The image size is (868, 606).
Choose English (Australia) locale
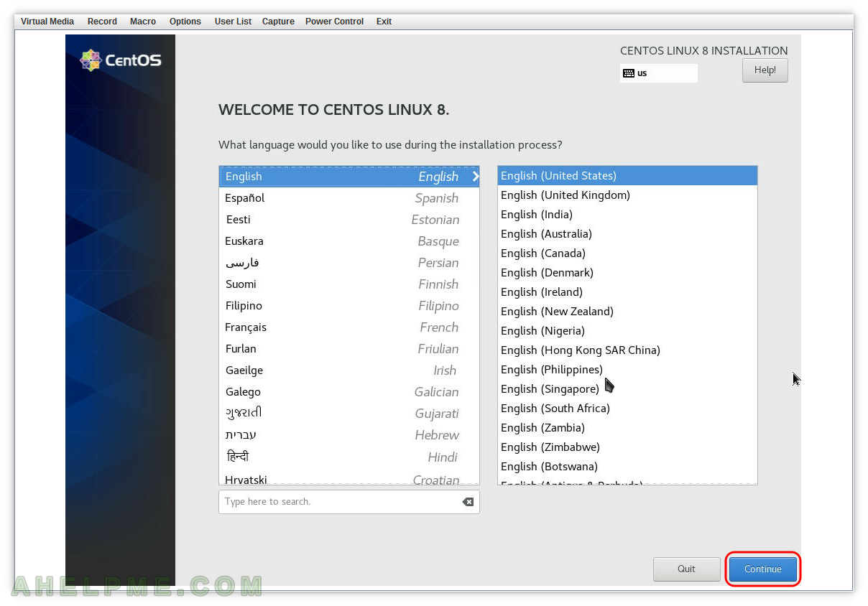pos(627,234)
